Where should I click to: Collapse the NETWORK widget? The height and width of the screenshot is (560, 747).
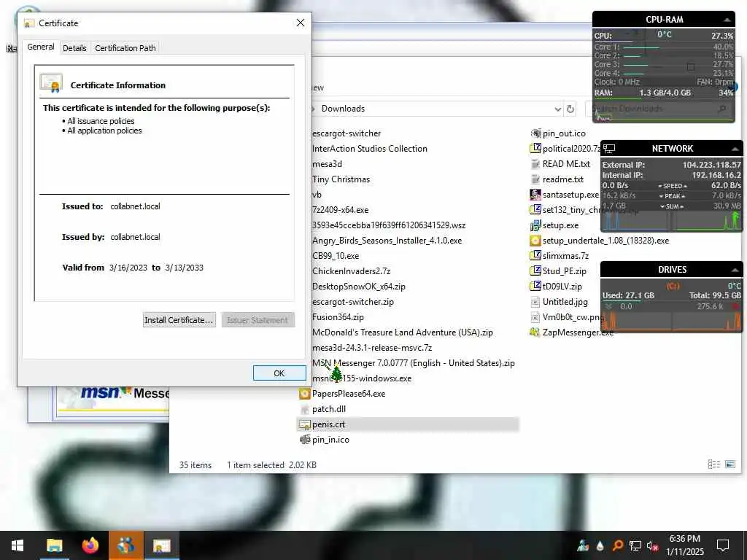pyautogui.click(x=735, y=149)
